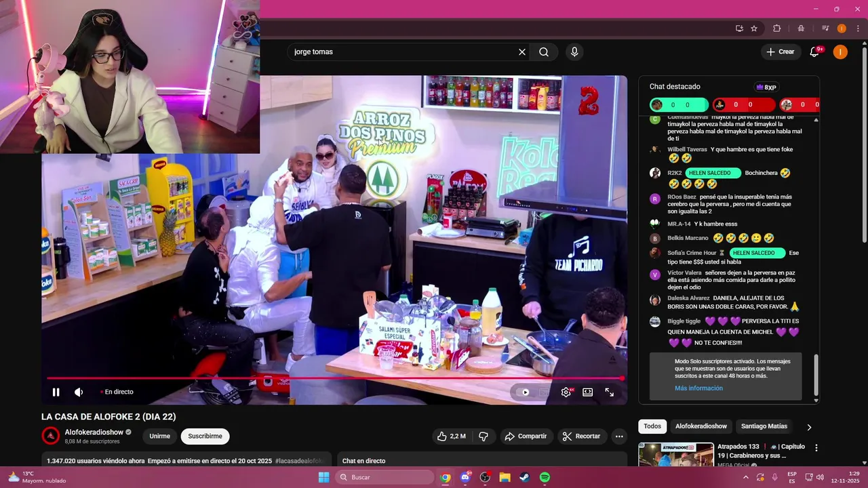Screen dimensions: 868x488
Task: Click the incognito-style extension icon
Action: pyautogui.click(x=801, y=28)
